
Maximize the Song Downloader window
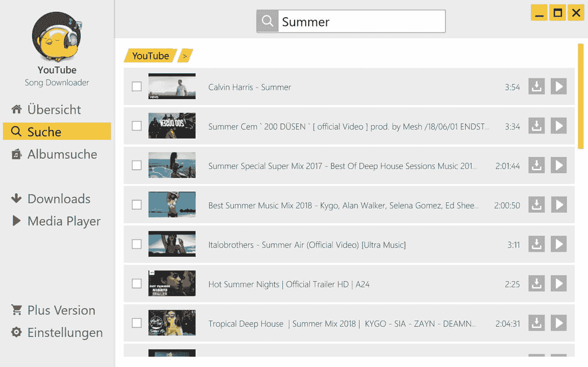[557, 13]
